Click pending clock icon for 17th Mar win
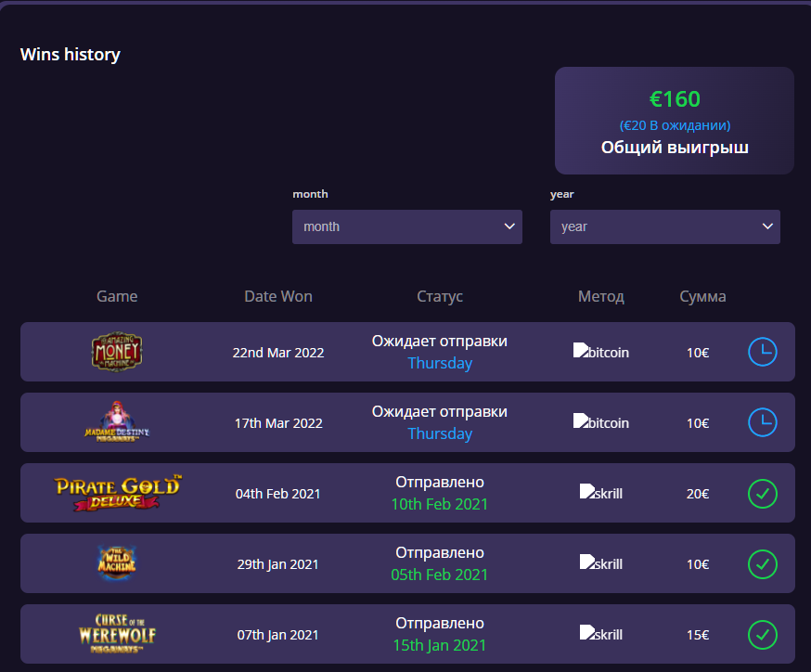The height and width of the screenshot is (672, 811). (762, 423)
